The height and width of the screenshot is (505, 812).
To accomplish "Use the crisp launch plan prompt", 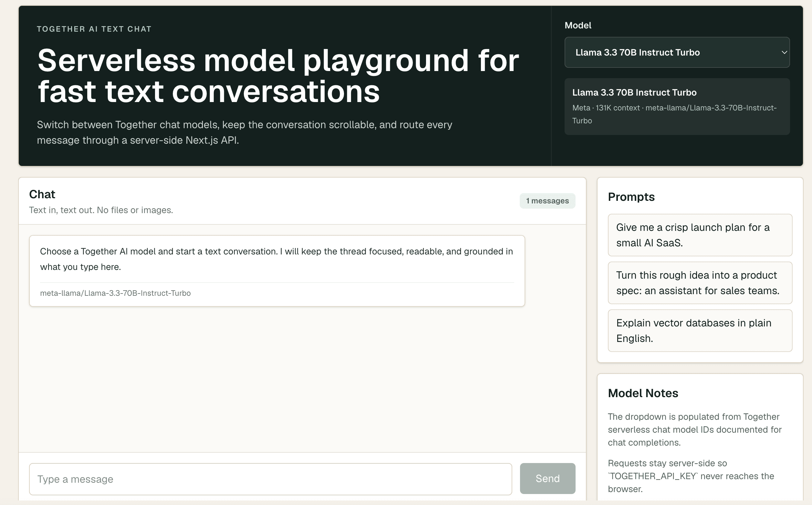I will click(x=700, y=235).
